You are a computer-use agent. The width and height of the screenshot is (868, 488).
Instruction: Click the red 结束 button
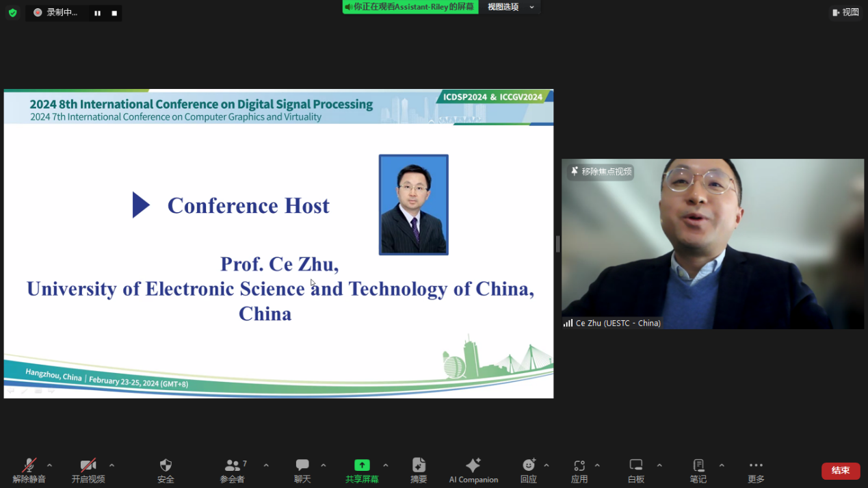coord(841,471)
